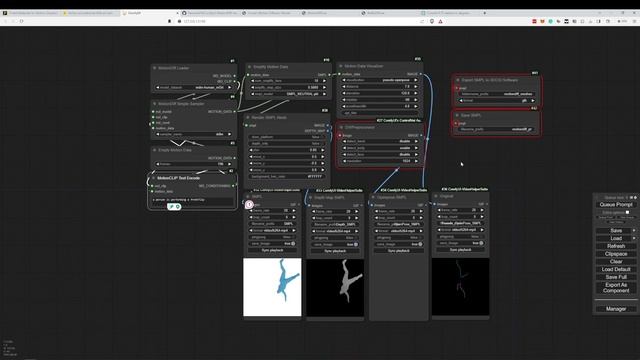
Task: Click right arrow of frame_rate in Depth Map SMPL node
Action: pos(356,211)
